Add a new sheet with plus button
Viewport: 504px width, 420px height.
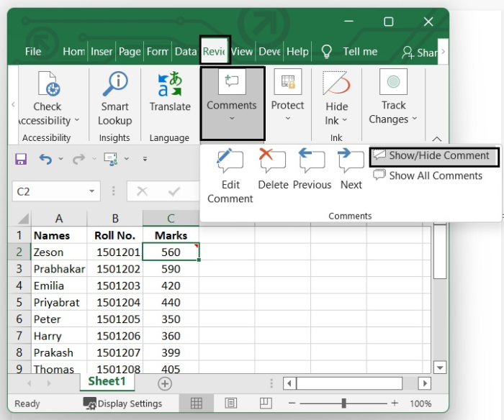click(x=165, y=383)
